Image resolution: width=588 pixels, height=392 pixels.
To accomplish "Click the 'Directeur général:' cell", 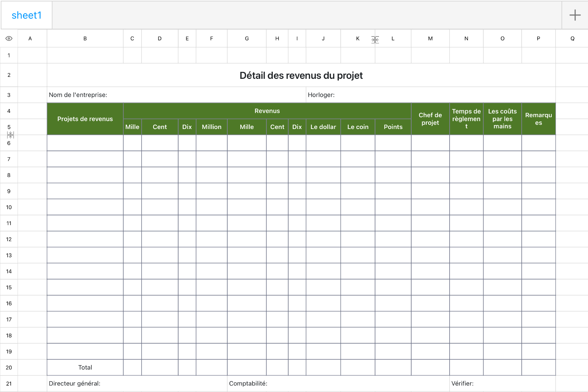I will pyautogui.click(x=137, y=383).
